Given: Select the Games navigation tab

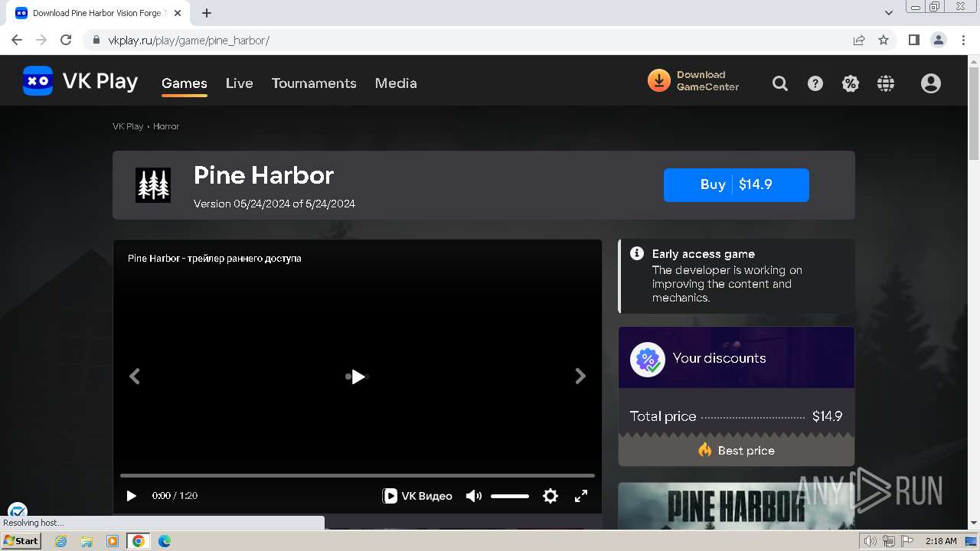Looking at the screenshot, I should pyautogui.click(x=185, y=83).
